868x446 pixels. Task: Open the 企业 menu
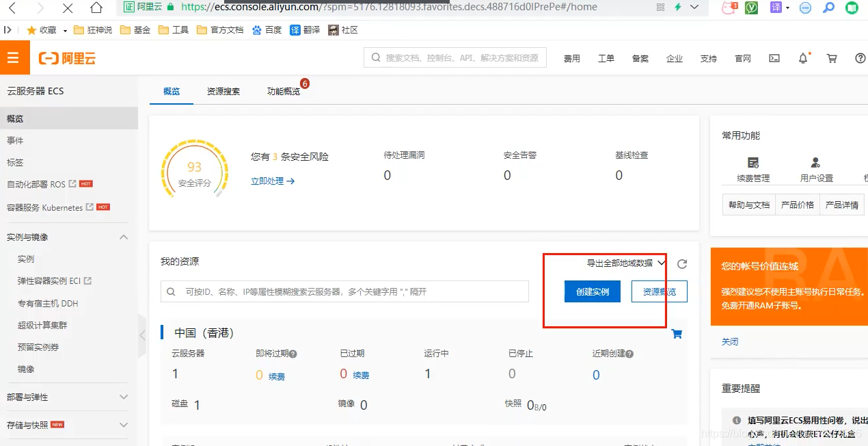coord(675,59)
